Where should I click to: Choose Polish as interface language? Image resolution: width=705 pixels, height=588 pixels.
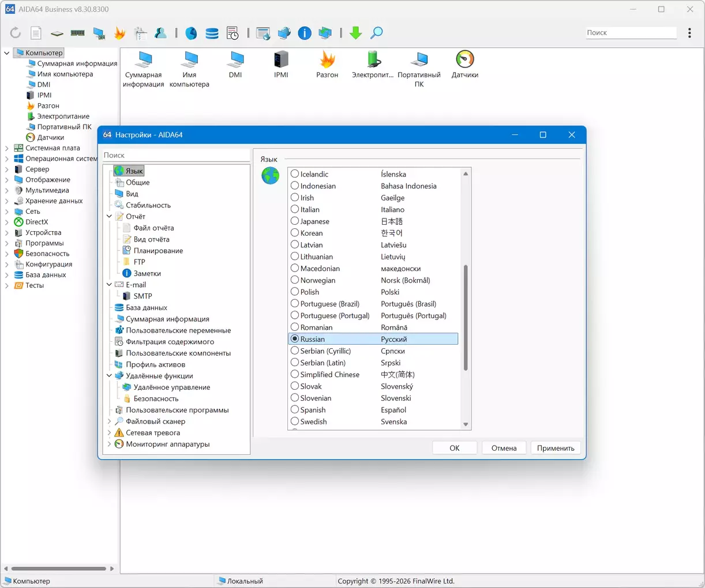(x=295, y=292)
